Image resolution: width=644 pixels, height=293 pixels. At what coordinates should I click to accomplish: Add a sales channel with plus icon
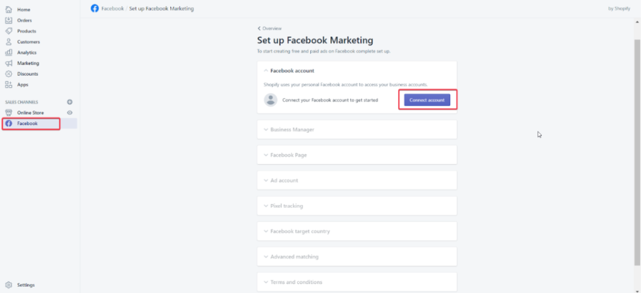pyautogui.click(x=70, y=102)
